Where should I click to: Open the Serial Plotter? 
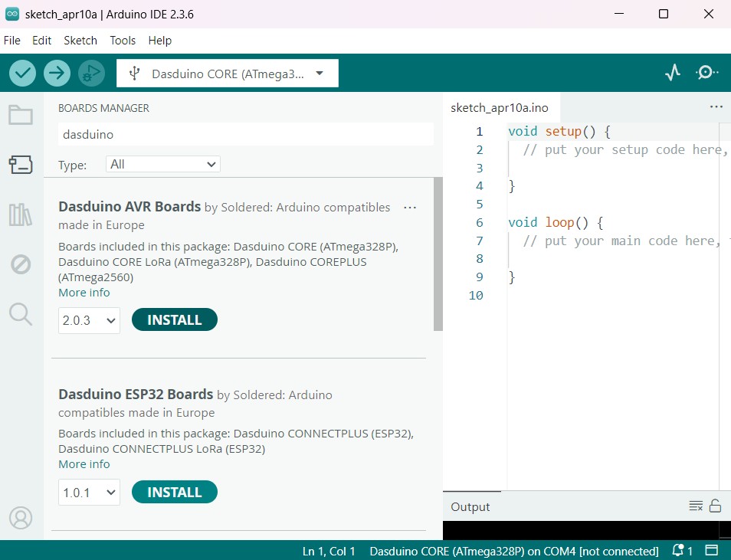(673, 73)
